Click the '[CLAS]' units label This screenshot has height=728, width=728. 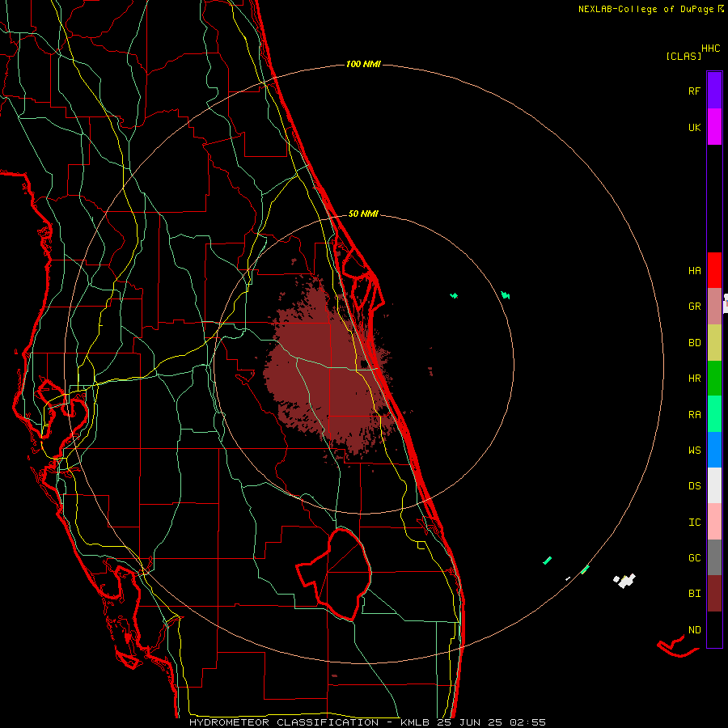coord(684,56)
